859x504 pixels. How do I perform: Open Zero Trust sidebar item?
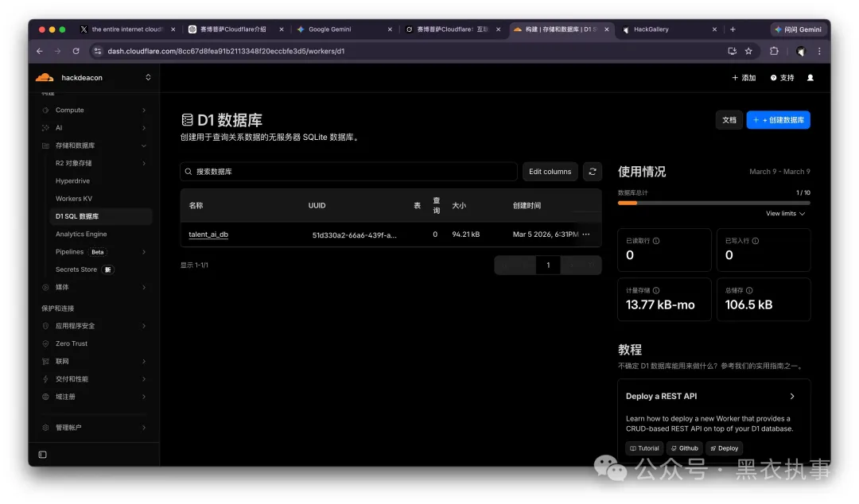72,343
